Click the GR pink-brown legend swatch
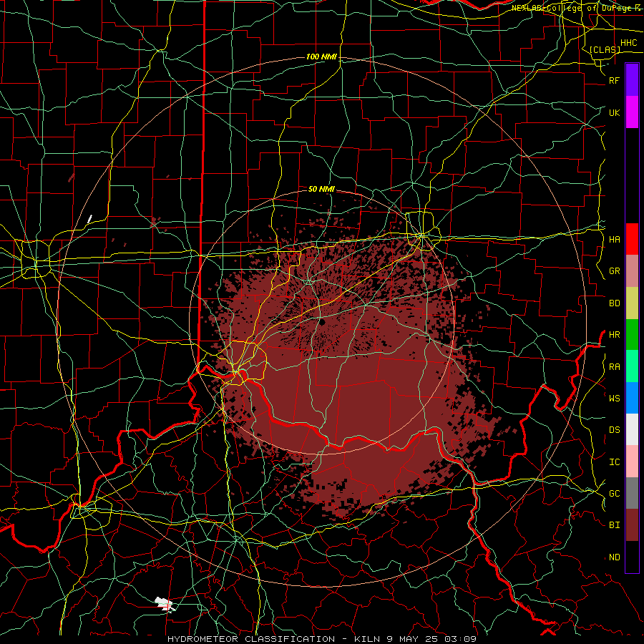The image size is (644, 644). click(632, 271)
